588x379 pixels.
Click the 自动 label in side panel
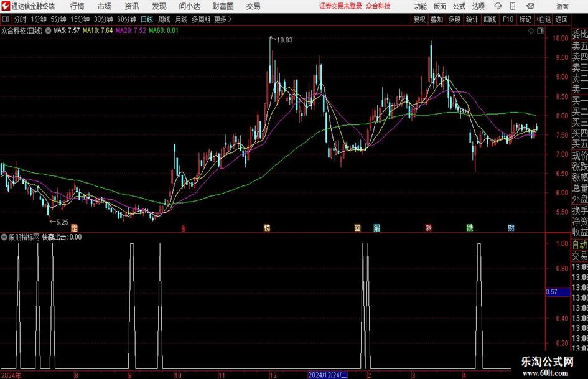pyautogui.click(x=580, y=245)
